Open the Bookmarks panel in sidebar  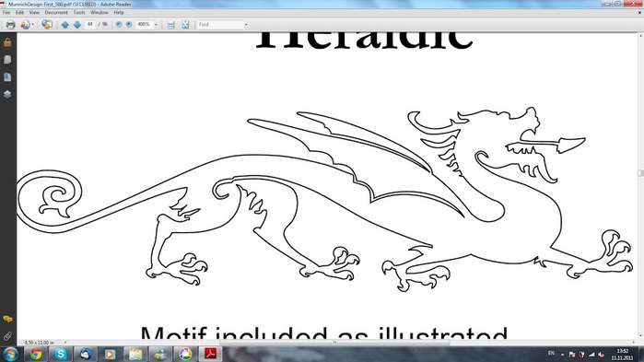coord(7,76)
